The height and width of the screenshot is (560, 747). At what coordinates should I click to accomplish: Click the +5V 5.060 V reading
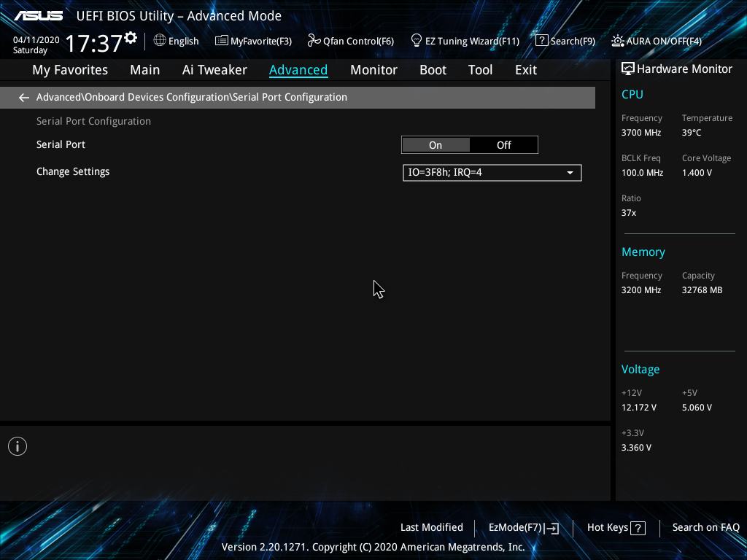pyautogui.click(x=697, y=408)
